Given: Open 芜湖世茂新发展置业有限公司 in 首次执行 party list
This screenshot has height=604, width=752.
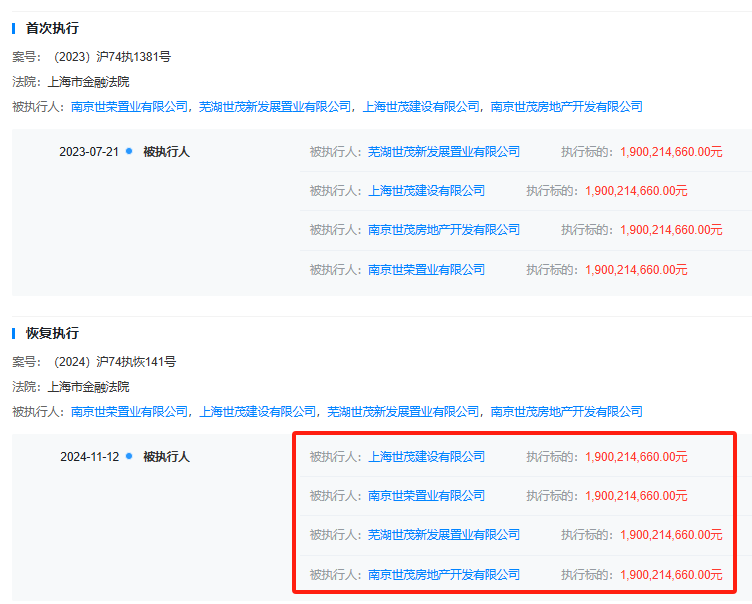Looking at the screenshot, I should coord(275,107).
